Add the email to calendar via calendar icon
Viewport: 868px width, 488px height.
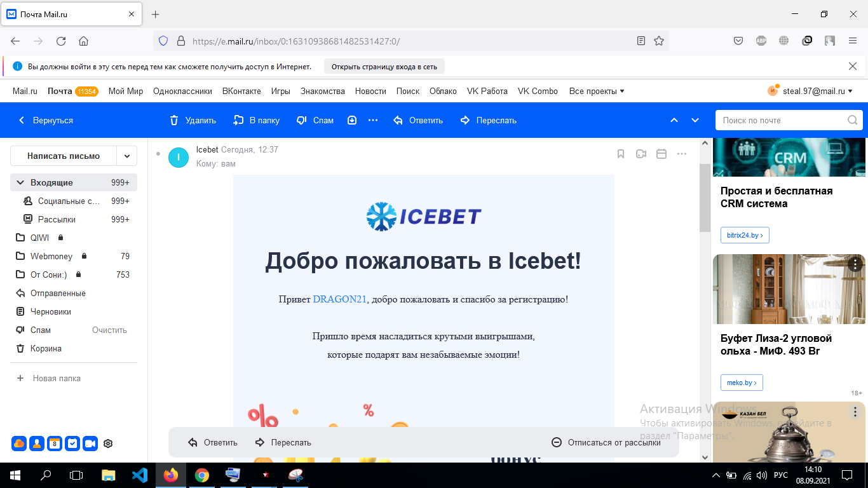pos(661,154)
